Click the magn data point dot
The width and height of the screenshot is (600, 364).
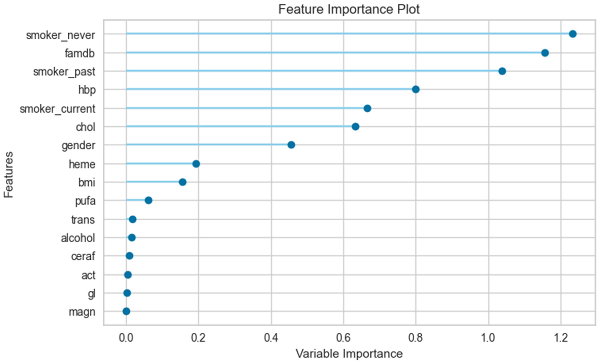click(126, 312)
